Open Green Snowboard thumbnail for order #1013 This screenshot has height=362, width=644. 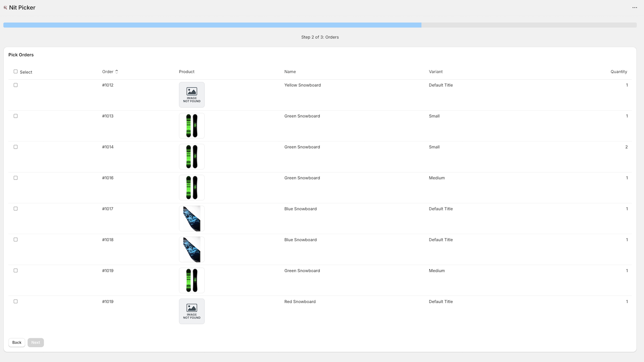(x=192, y=125)
